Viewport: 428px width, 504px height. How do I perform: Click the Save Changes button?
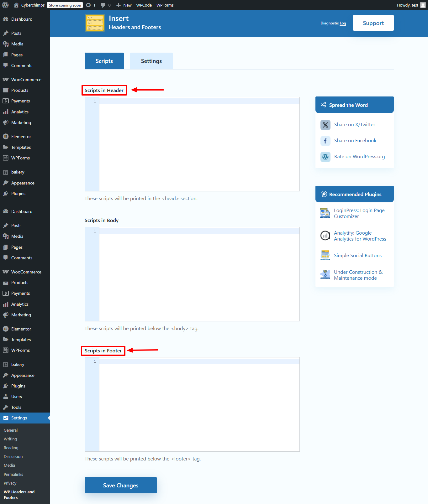tap(121, 485)
